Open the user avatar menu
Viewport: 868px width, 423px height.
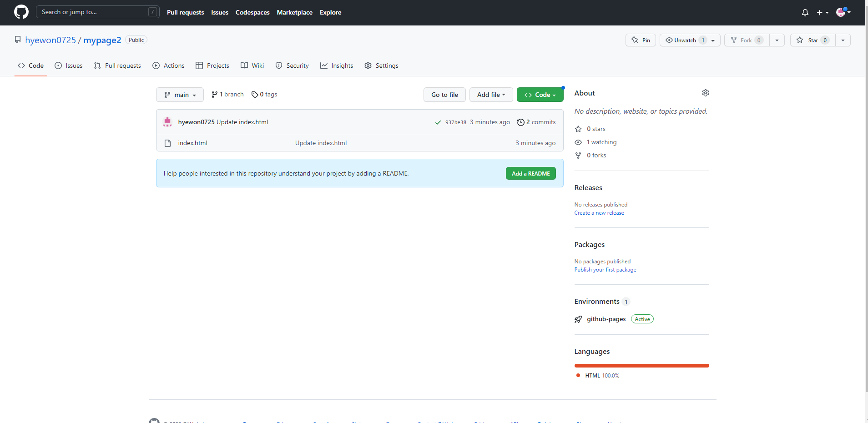tap(843, 12)
